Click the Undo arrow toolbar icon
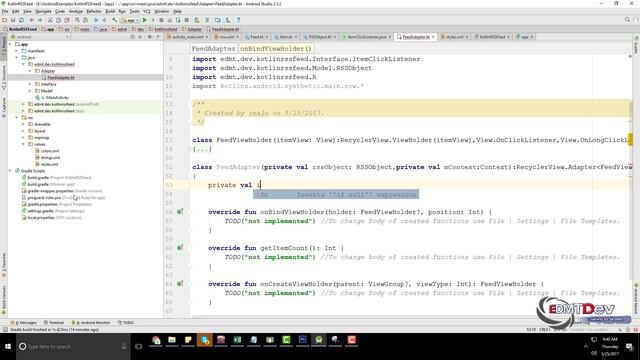 point(32,20)
